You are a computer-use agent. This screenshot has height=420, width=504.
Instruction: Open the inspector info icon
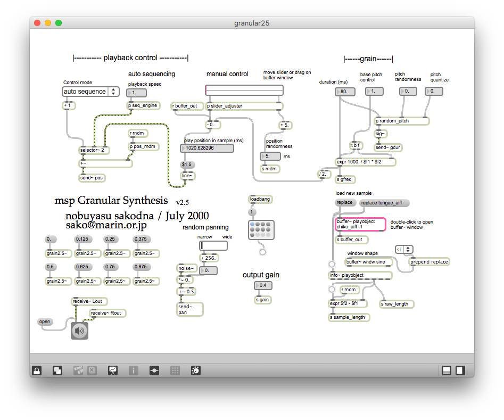pos(134,370)
